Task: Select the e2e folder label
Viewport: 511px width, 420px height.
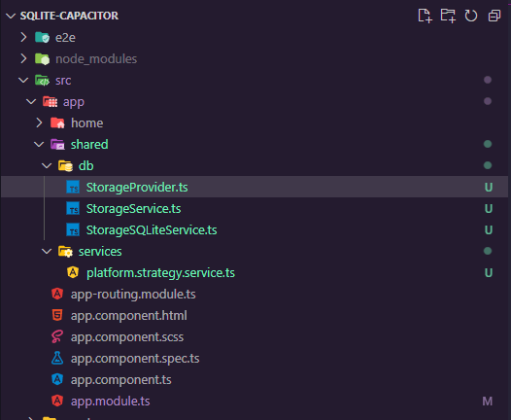Action: click(65, 38)
